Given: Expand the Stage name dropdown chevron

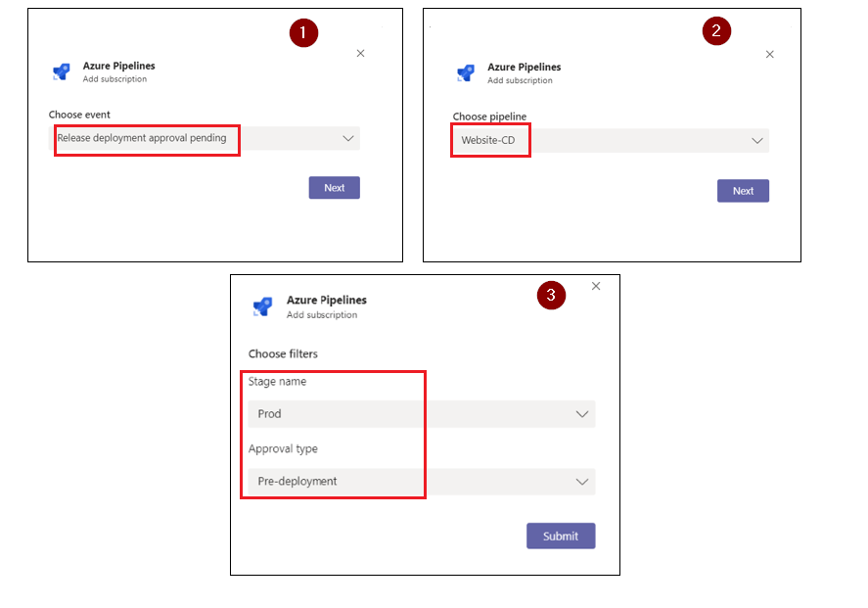Looking at the screenshot, I should 582,414.
